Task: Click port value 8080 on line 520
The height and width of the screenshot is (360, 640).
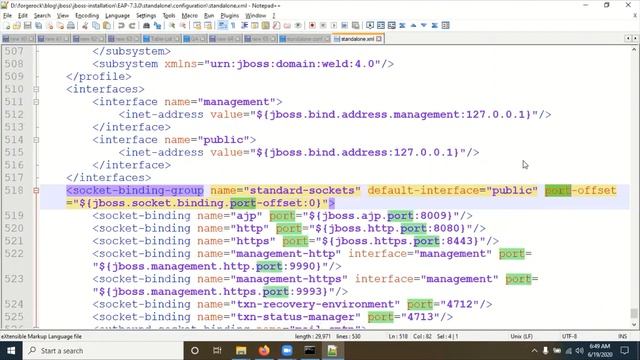Action: [x=446, y=228]
